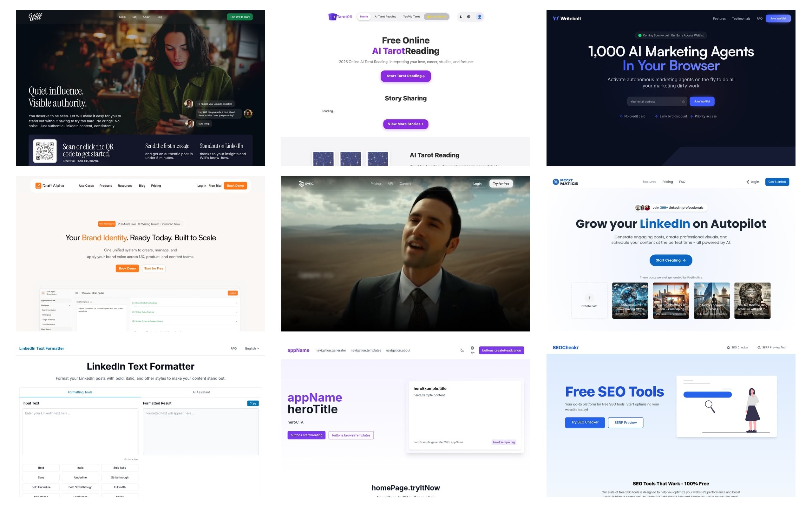812x508 pixels.
Task: Open the English language dropdown
Action: 252,348
